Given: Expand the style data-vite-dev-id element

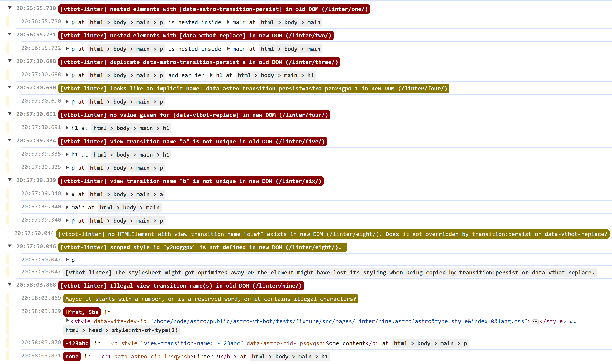Looking at the screenshot, I should (68, 320).
